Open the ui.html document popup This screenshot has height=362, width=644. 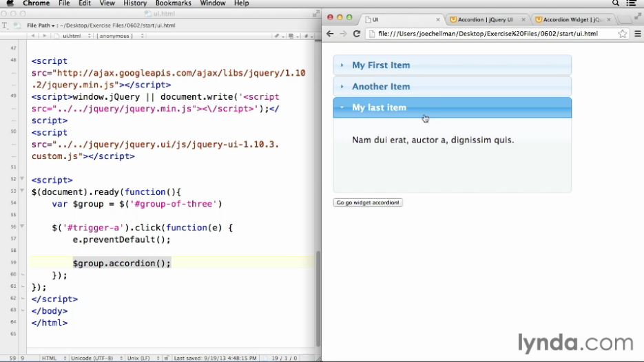click(x=73, y=36)
